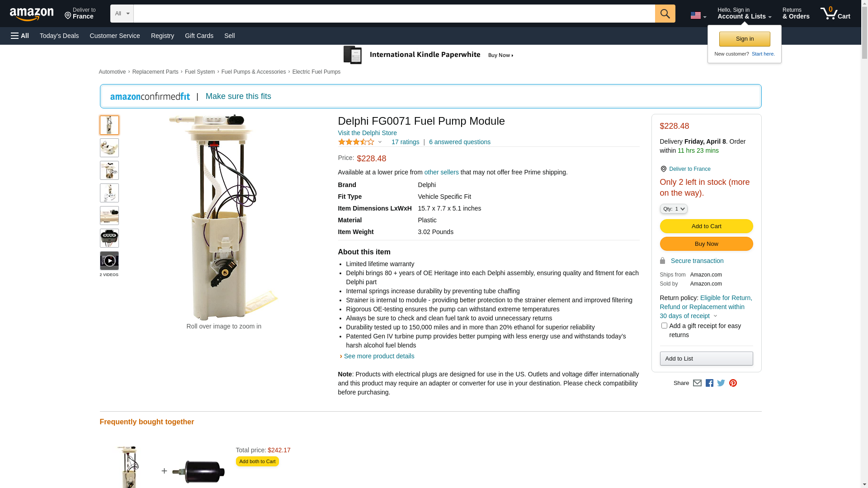Share product via email icon

697,383
